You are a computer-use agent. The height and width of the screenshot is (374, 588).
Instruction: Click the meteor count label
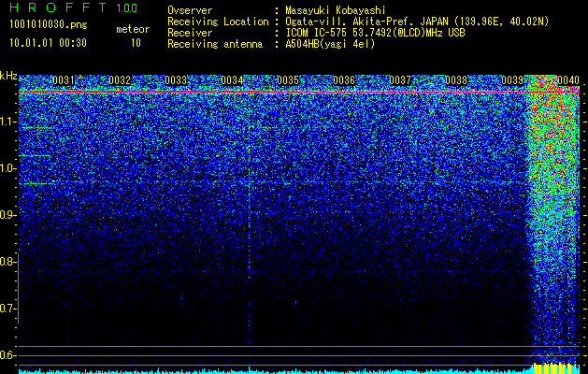[x=133, y=29]
